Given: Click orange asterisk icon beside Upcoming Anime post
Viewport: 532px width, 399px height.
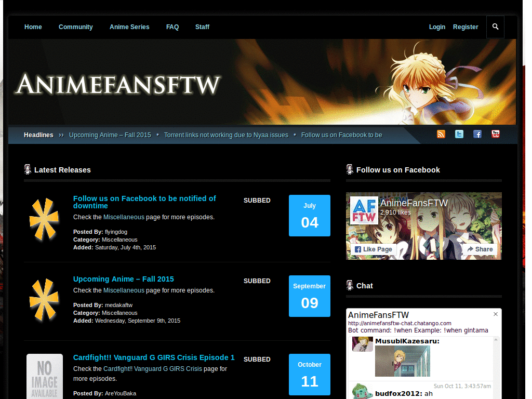Looking at the screenshot, I should pyautogui.click(x=44, y=300).
